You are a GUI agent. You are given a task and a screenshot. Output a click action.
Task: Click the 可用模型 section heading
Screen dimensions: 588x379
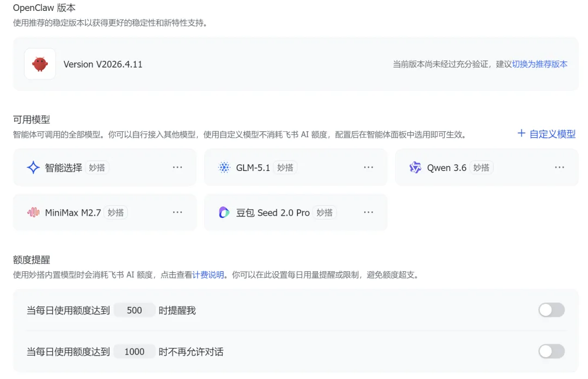tap(32, 120)
